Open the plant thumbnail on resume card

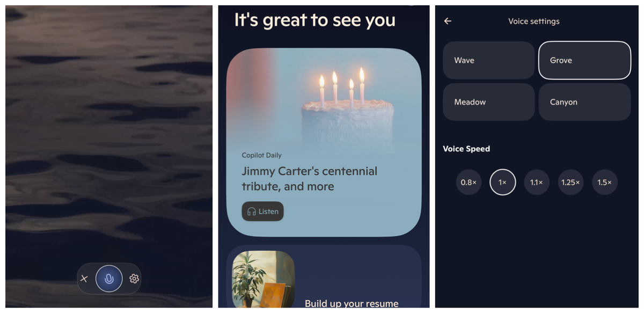[264, 279]
